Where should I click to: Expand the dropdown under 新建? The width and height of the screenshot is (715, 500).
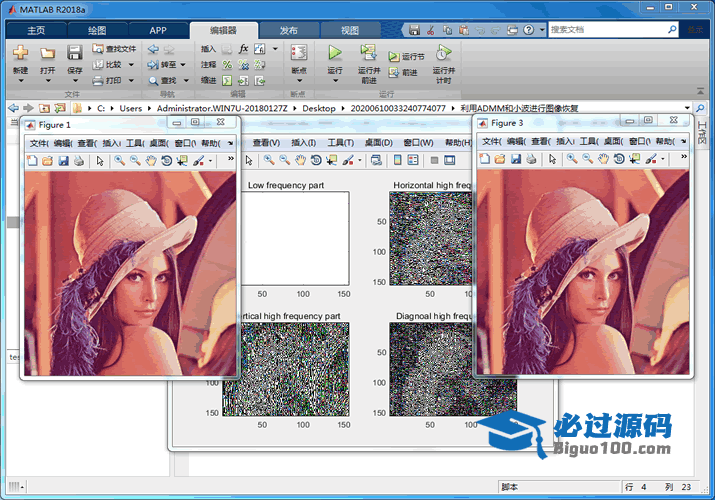pos(21,81)
